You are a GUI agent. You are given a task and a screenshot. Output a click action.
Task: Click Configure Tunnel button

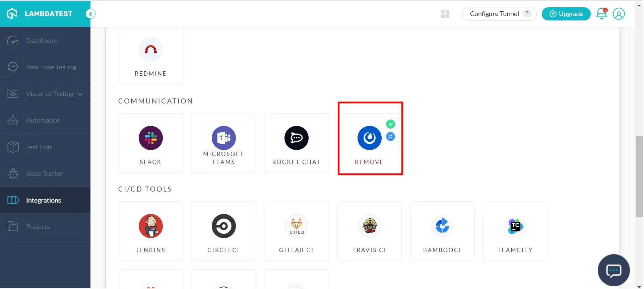click(x=494, y=14)
